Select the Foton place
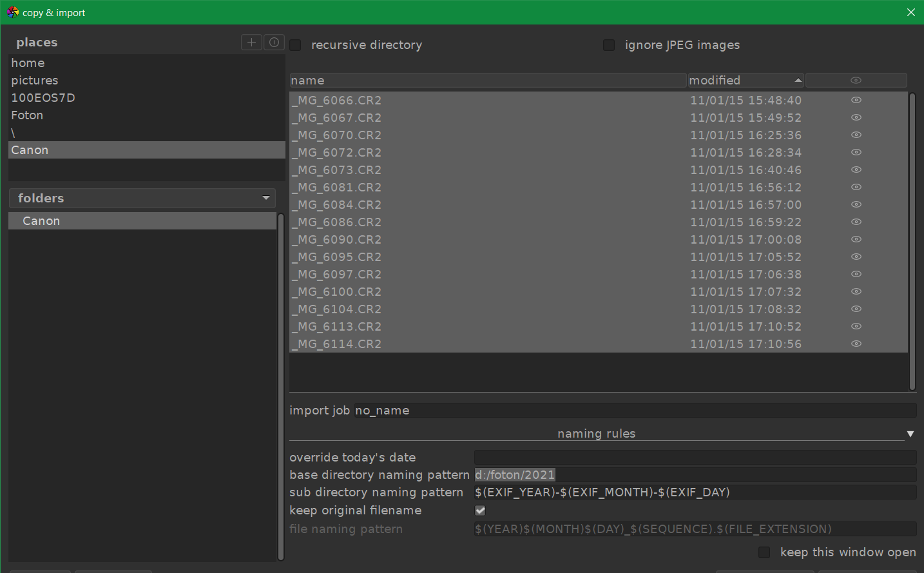924x573 pixels. [x=27, y=115]
